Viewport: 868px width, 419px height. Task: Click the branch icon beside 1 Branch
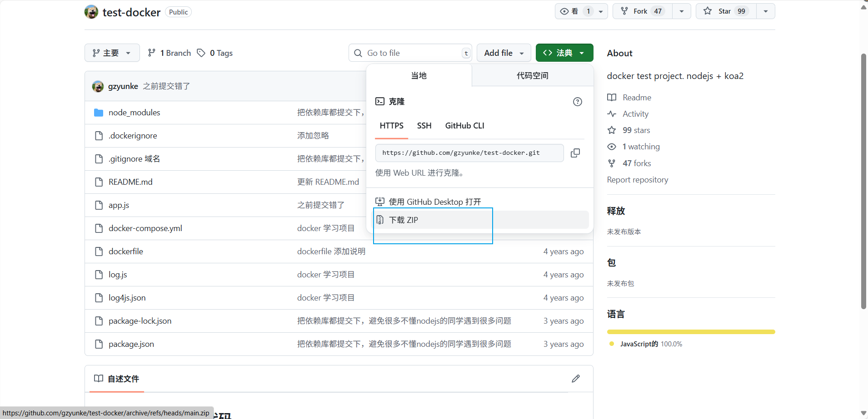coord(152,53)
